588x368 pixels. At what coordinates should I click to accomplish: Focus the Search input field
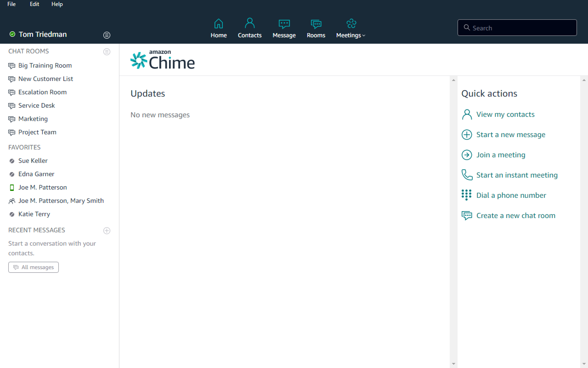pyautogui.click(x=517, y=28)
